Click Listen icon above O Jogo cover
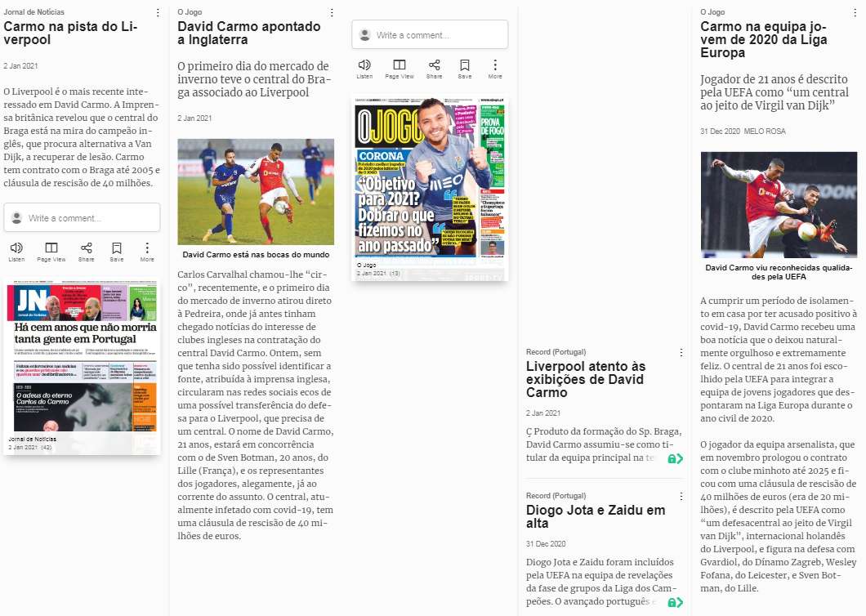 click(x=364, y=65)
